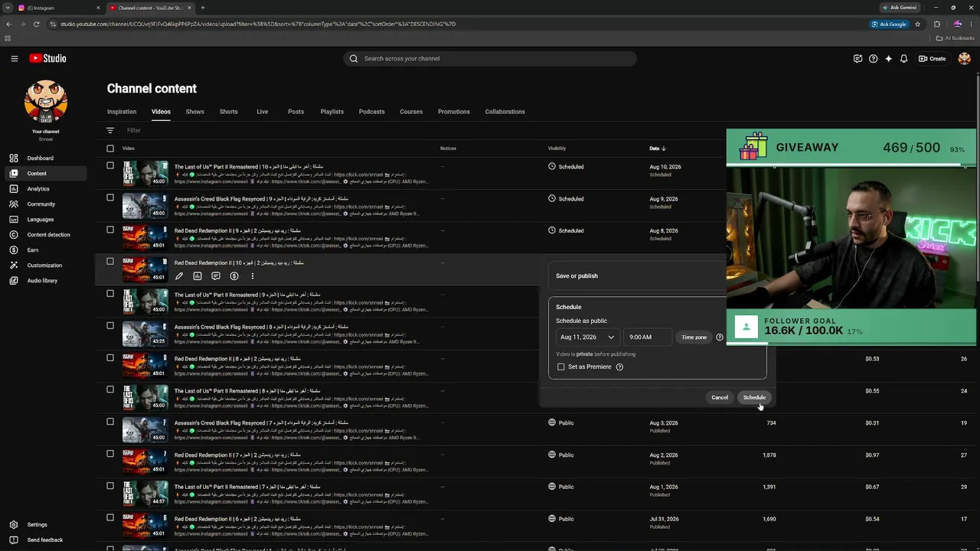Open the analytics chart icon on the hovered video
980x551 pixels.
coord(198,276)
